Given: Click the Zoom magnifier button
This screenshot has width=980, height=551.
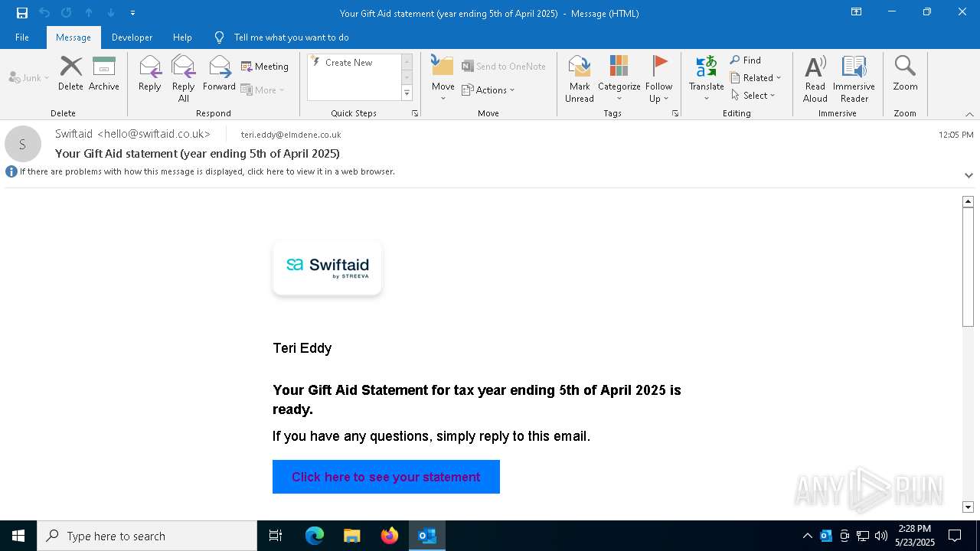Looking at the screenshot, I should 905,73.
